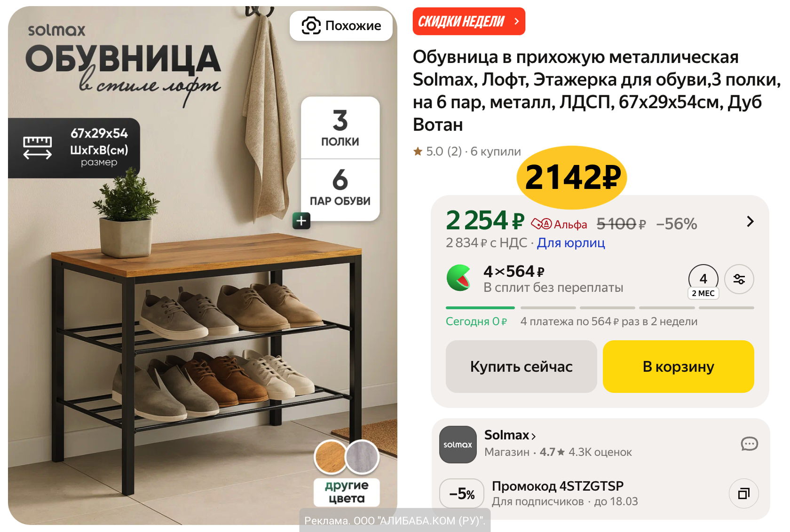Click the Split green pacman icon

(x=459, y=278)
